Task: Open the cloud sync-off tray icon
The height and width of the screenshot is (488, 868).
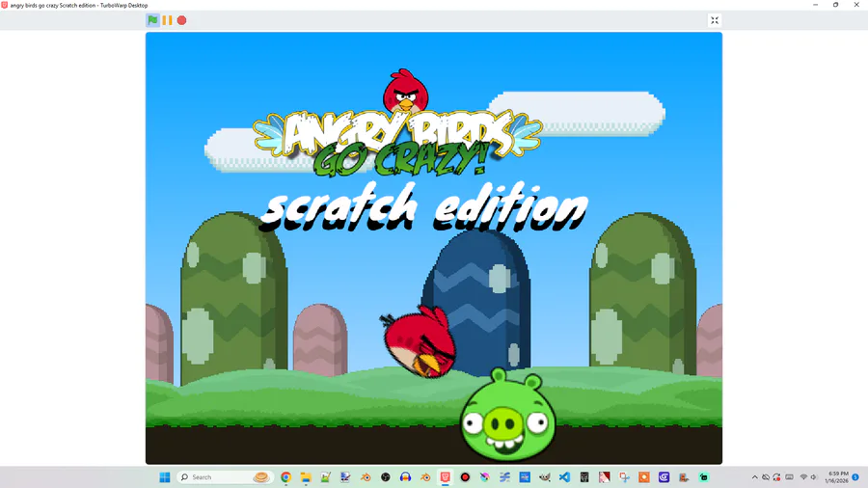Action: point(766,477)
